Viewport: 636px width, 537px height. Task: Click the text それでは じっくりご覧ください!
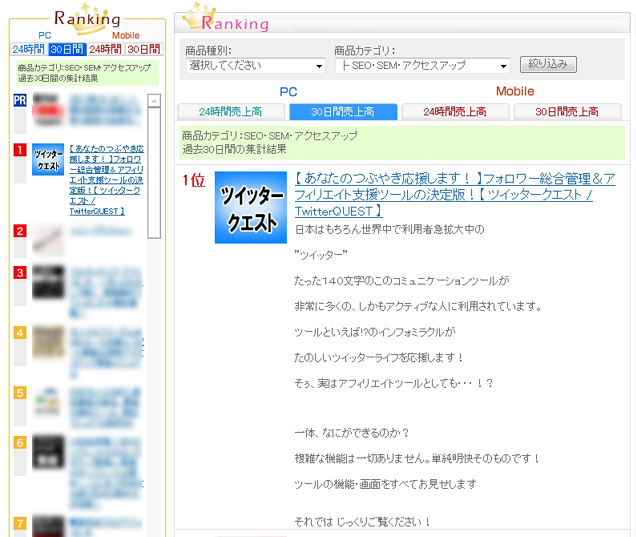point(362,522)
